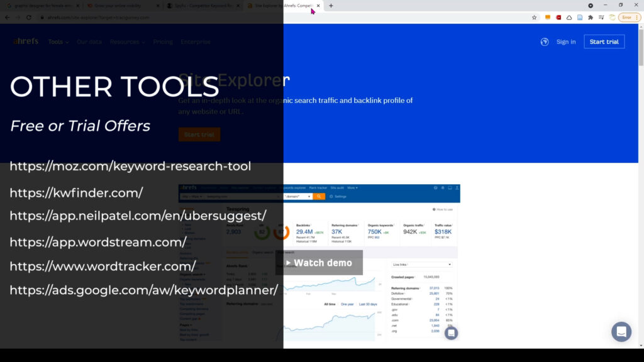The image size is (644, 362).
Task: Click the Start trial button
Action: tap(604, 41)
